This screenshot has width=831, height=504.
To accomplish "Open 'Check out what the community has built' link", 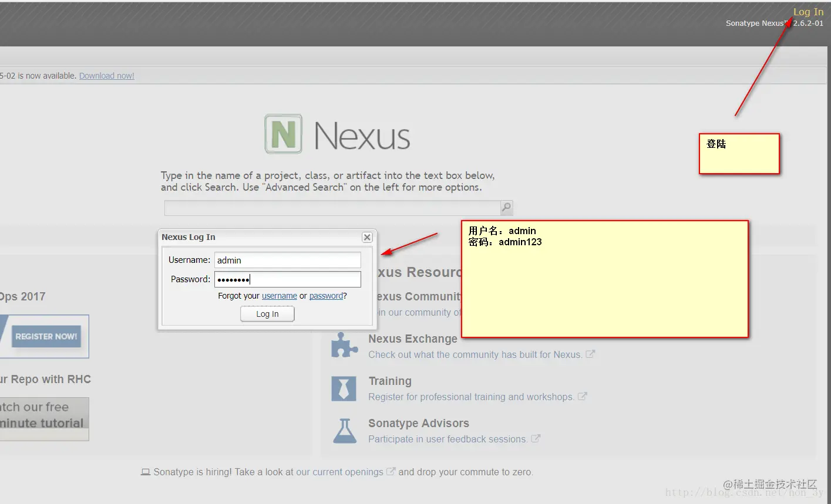I will (x=475, y=354).
